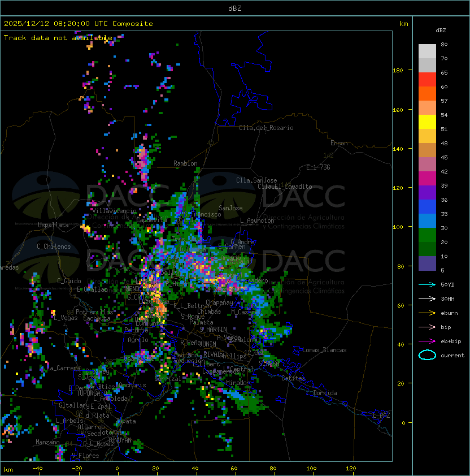Pick the magenta 39-42 dBZ legend swatch
This screenshot has height=476, width=470.
point(427,179)
